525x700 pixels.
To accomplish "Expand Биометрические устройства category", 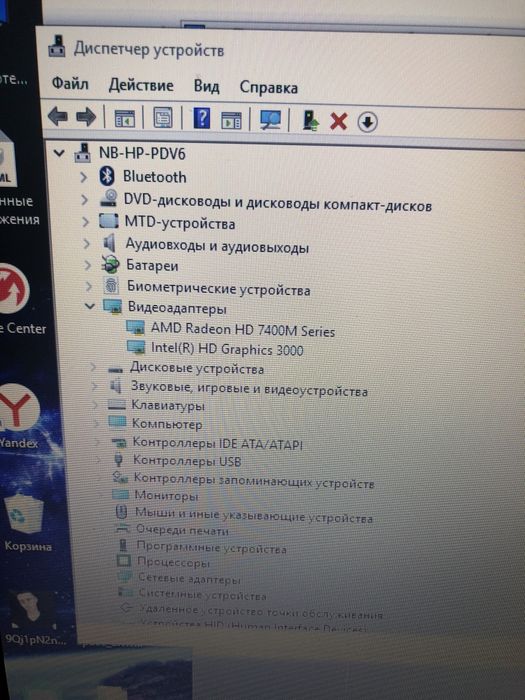I will (x=89, y=286).
